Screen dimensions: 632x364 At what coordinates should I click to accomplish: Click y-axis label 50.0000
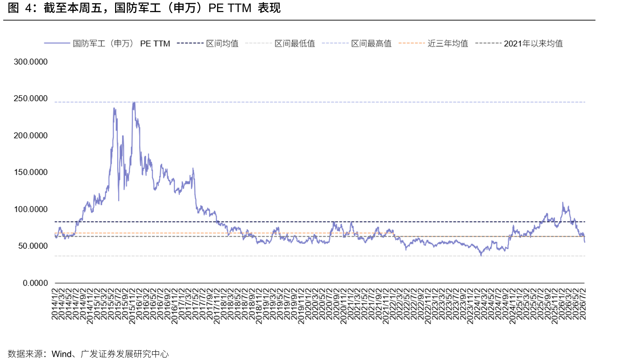[x=32, y=246]
